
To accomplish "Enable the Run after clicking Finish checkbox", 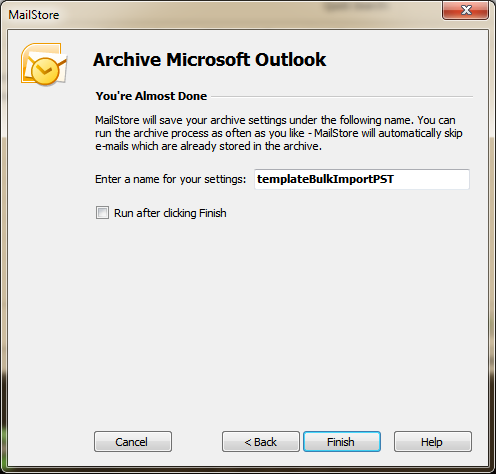I will [102, 213].
